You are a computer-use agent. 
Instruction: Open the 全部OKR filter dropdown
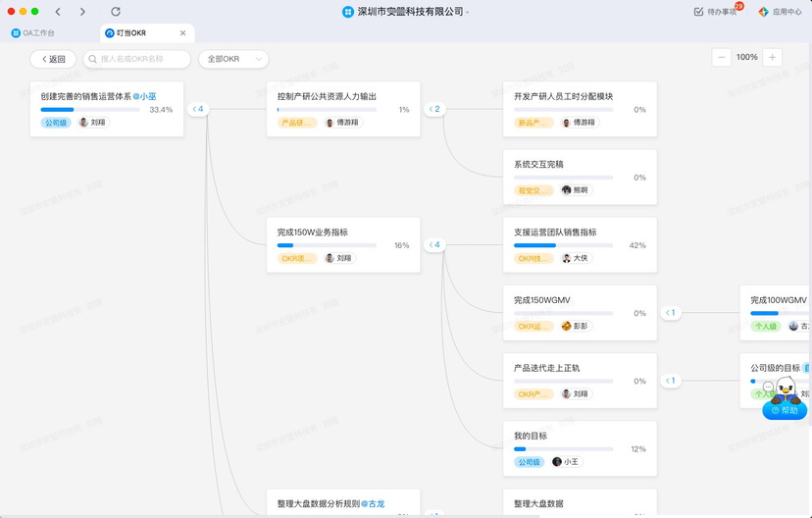click(233, 59)
